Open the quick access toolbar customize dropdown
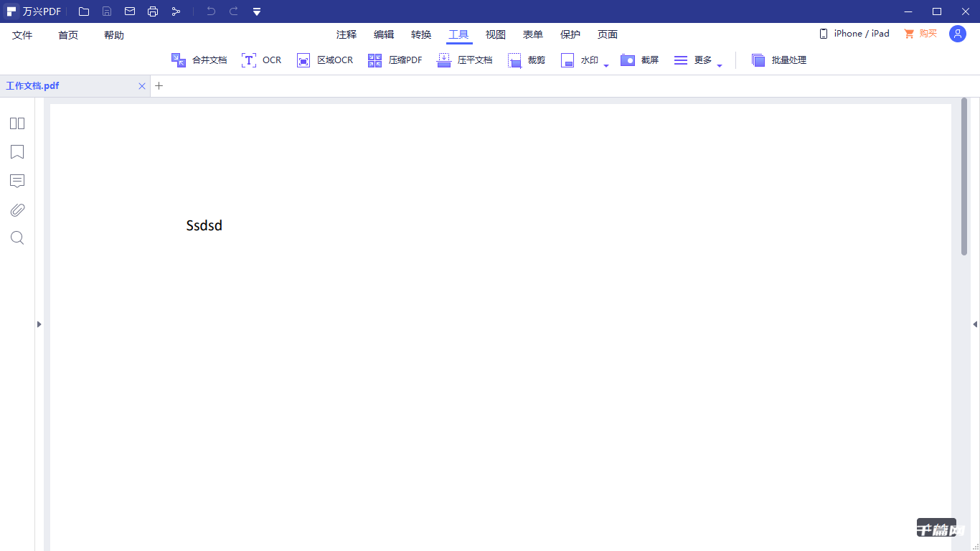The width and height of the screenshot is (980, 551). 257,11
